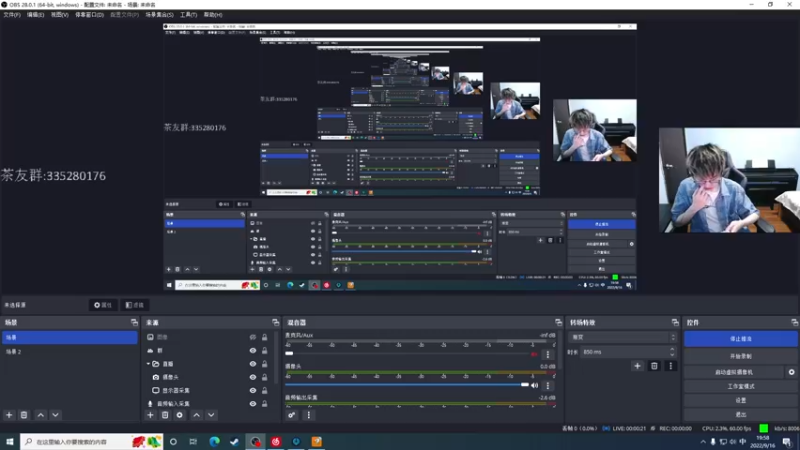Screen dimensions: 800x450
Task: Move selected scene up
Action: pos(41,415)
